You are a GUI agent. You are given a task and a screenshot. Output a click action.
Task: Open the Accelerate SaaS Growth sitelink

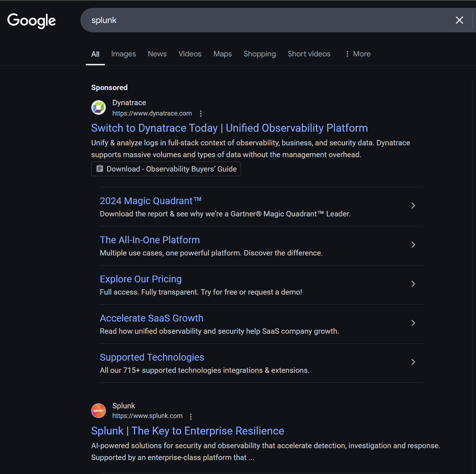pyautogui.click(x=151, y=318)
